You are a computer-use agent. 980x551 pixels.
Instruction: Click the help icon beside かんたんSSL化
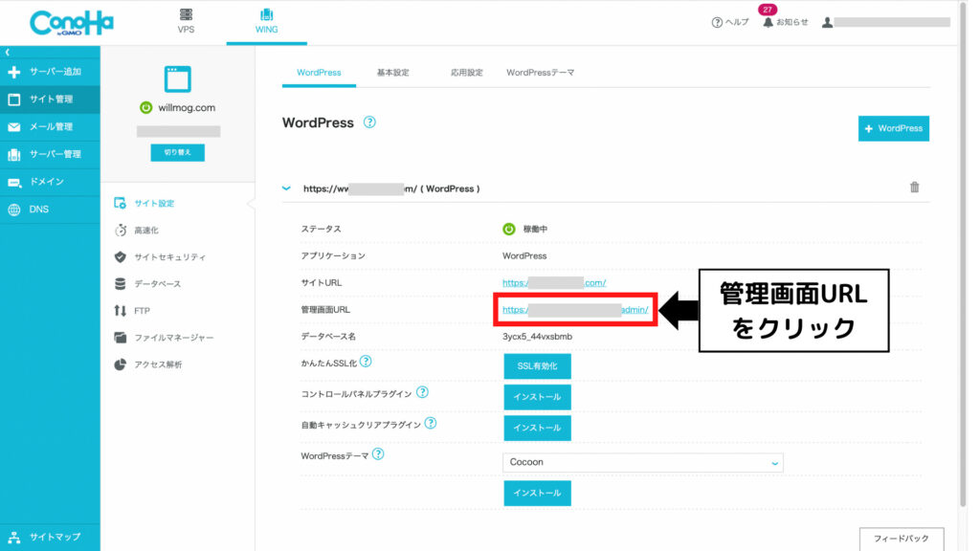point(366,362)
